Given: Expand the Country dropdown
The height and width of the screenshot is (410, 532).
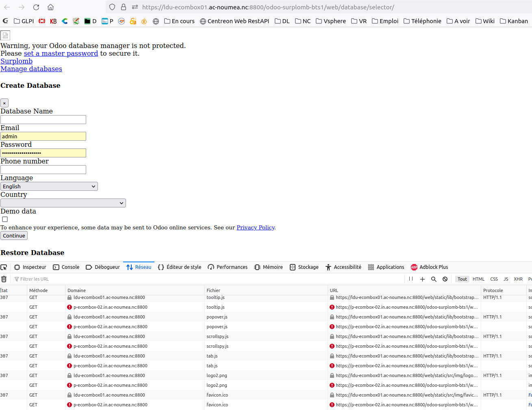Looking at the screenshot, I should click(63, 203).
